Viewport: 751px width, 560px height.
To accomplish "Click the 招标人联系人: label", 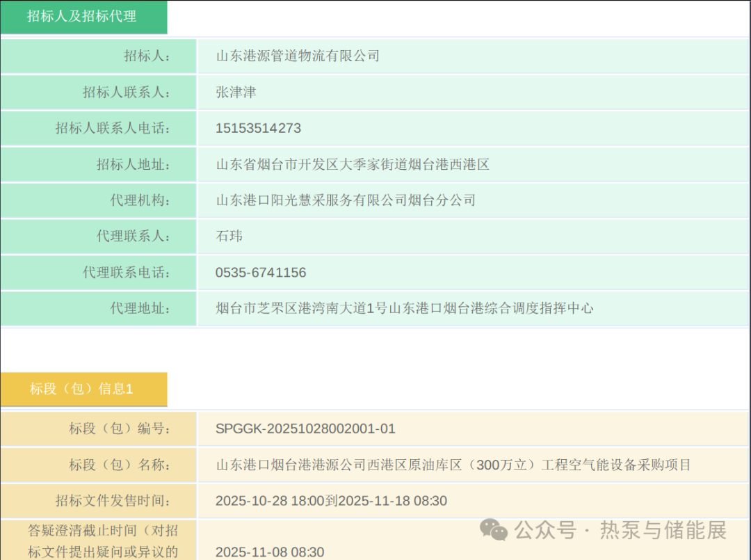I will point(127,92).
